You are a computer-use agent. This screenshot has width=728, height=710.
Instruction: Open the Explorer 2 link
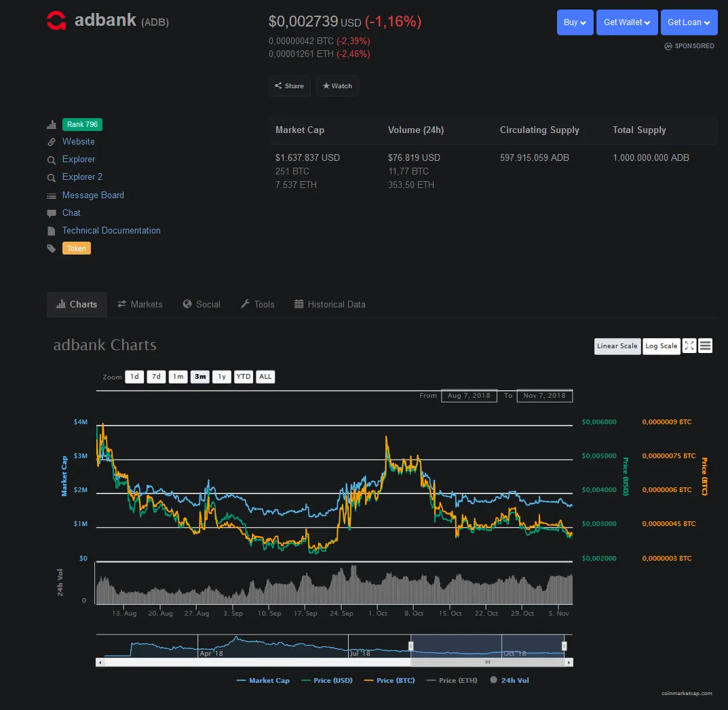click(82, 177)
